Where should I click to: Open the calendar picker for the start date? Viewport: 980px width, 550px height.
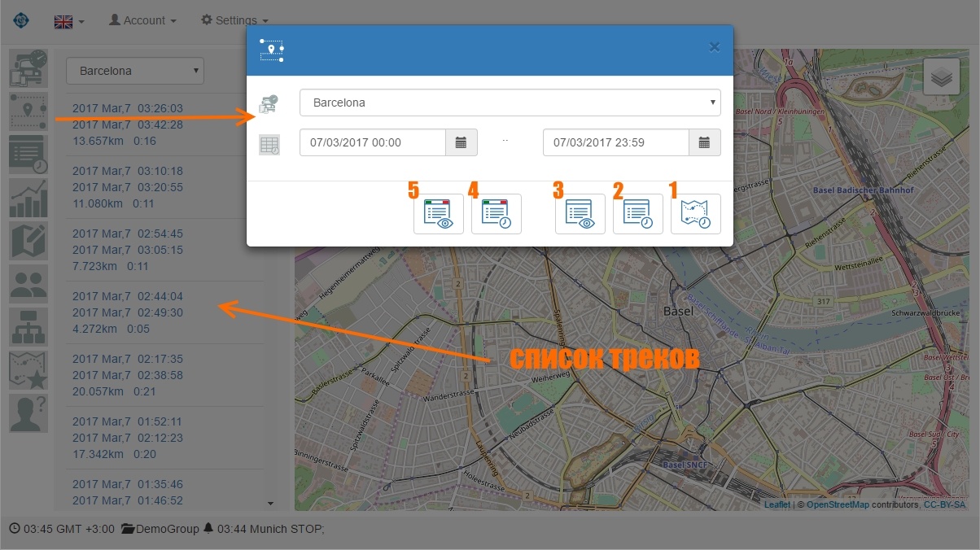click(461, 142)
